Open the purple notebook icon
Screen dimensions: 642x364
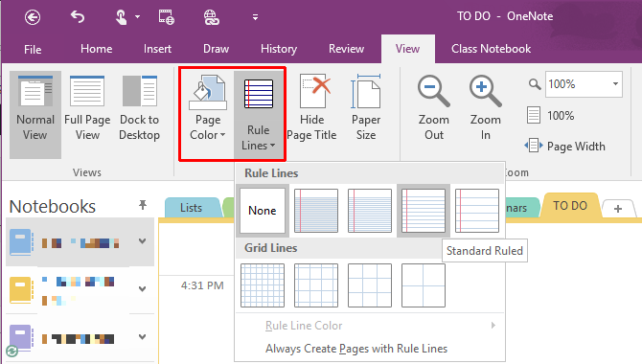tap(20, 337)
